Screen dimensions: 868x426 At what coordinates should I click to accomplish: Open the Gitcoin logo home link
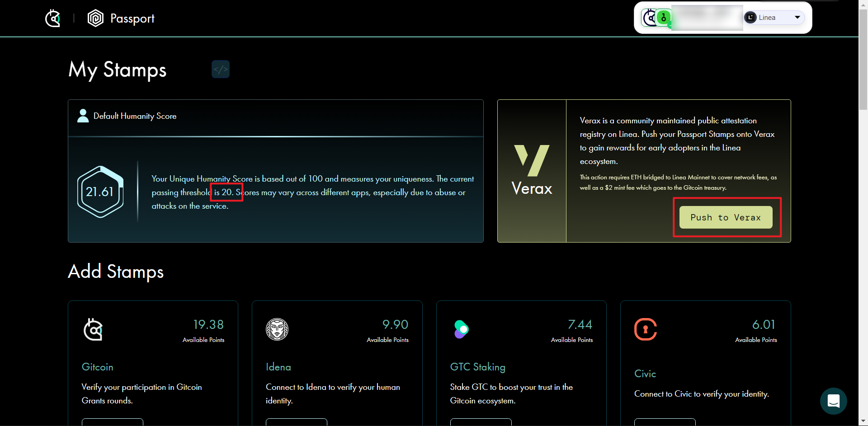click(x=53, y=18)
